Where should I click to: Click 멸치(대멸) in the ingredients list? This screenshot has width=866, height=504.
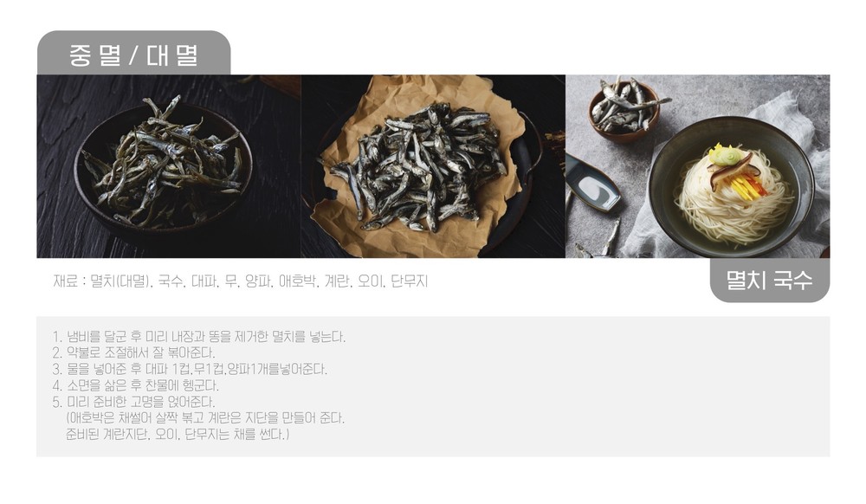coord(120,281)
